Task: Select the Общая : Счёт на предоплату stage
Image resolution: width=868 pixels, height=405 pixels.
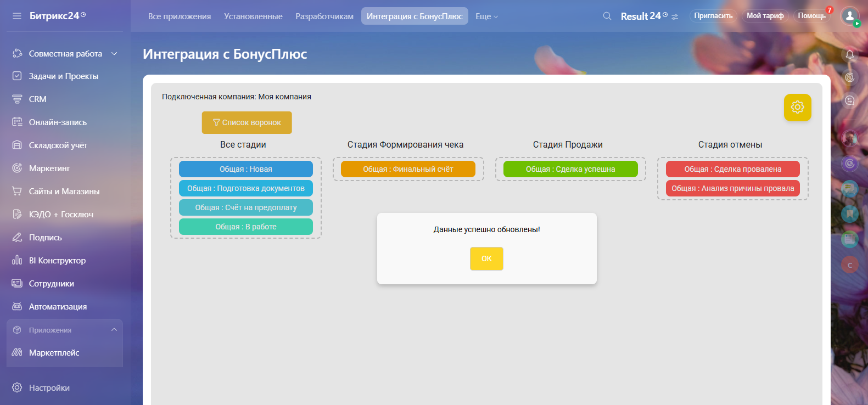Action: 246,207
